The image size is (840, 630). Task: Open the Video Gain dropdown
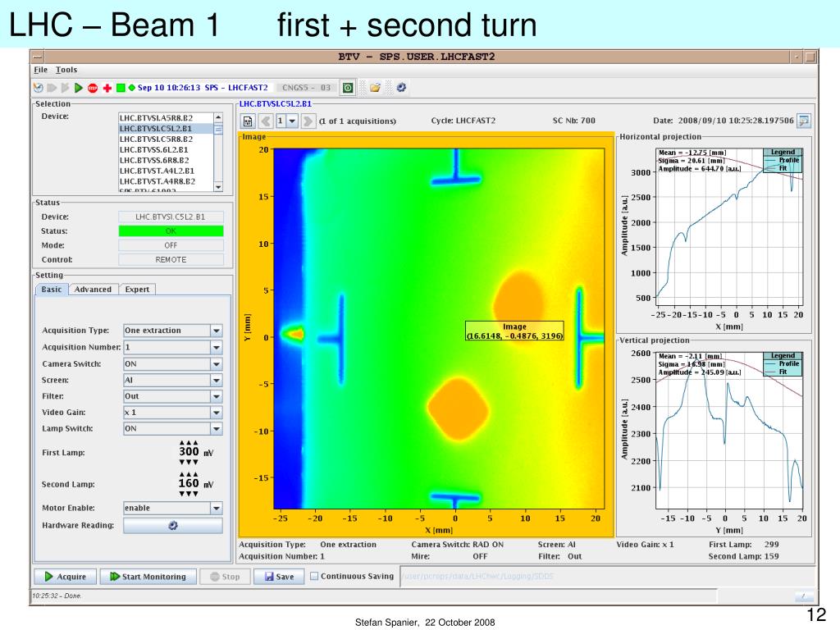point(217,413)
